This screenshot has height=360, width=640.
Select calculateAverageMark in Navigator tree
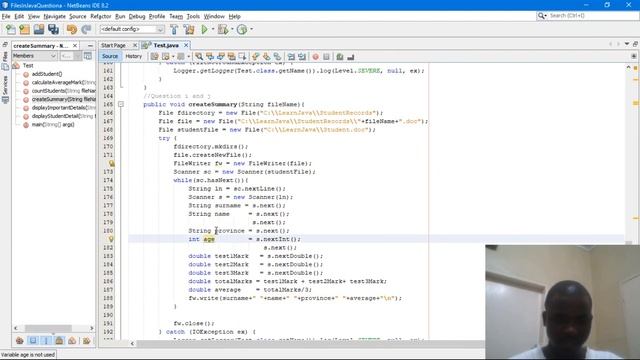(x=63, y=82)
